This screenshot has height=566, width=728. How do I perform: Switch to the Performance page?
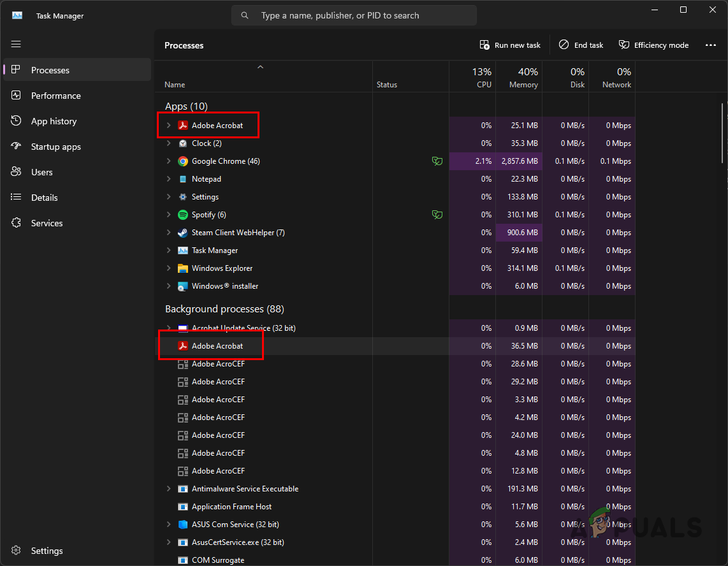[55, 96]
